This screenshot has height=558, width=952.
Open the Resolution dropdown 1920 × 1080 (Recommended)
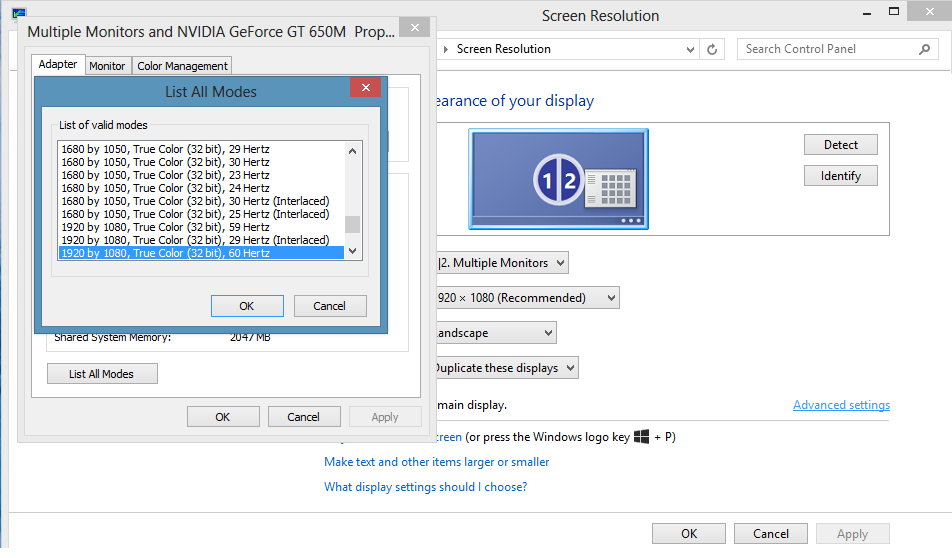click(x=528, y=298)
